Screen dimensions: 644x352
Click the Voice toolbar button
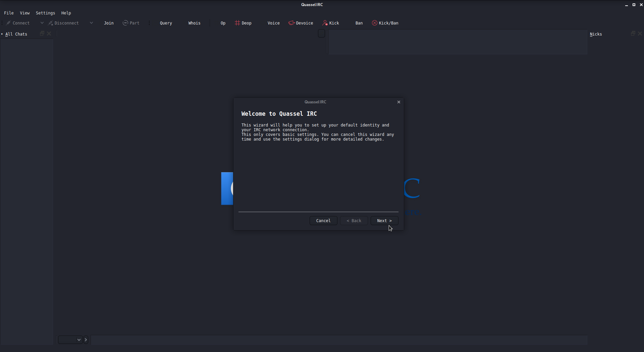point(273,23)
